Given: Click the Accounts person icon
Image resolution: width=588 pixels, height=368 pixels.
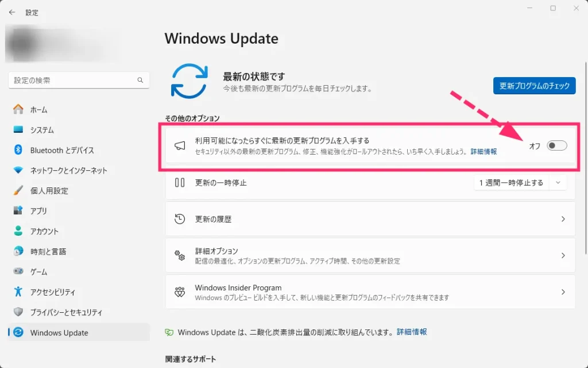Looking at the screenshot, I should pos(18,231).
